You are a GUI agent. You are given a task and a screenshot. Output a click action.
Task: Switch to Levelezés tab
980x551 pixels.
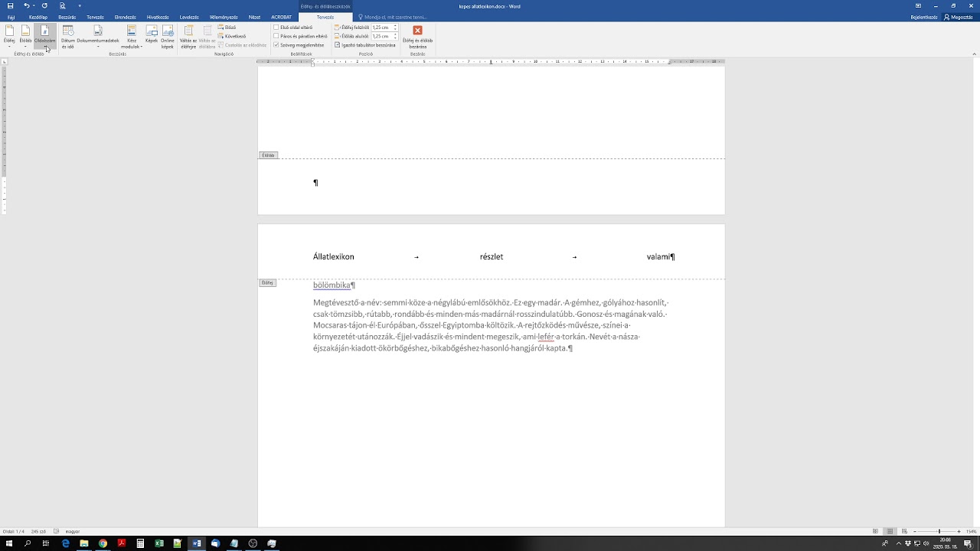[189, 17]
